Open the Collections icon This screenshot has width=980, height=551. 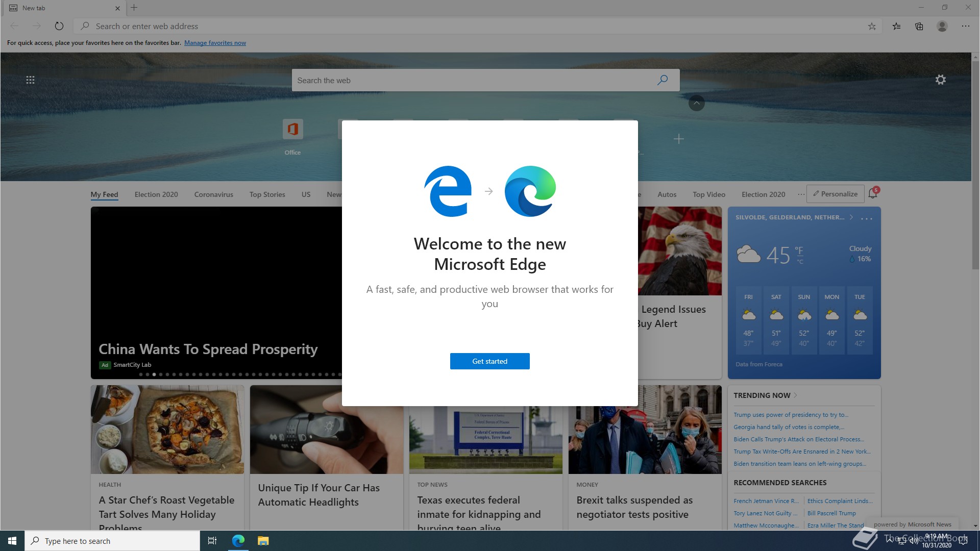pos(919,27)
